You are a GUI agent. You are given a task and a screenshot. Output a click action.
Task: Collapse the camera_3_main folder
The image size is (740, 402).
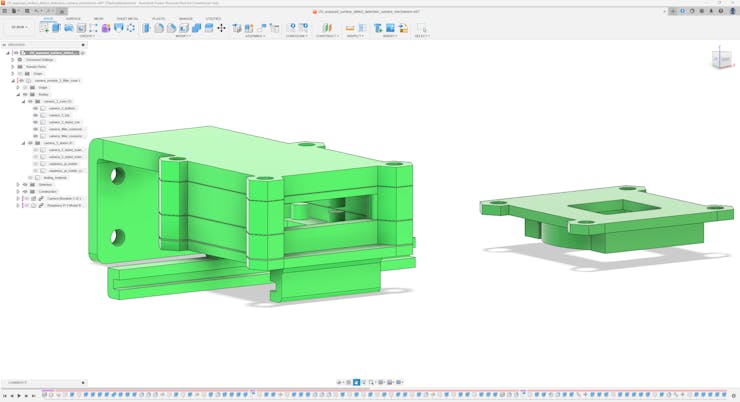24,101
